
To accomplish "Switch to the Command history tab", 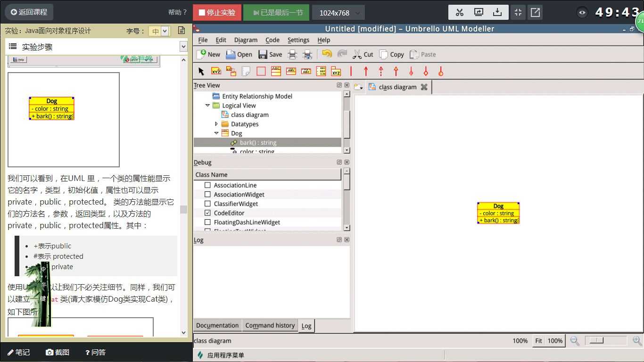I will coord(270,325).
